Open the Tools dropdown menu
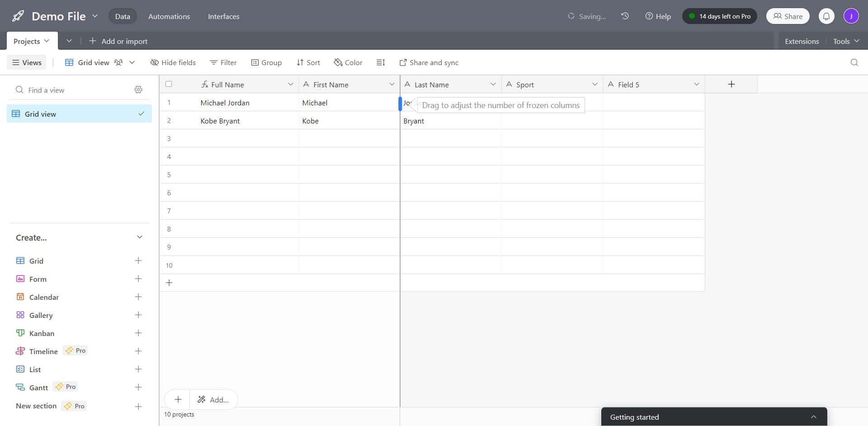Viewport: 868px width, 426px height. pyautogui.click(x=846, y=41)
